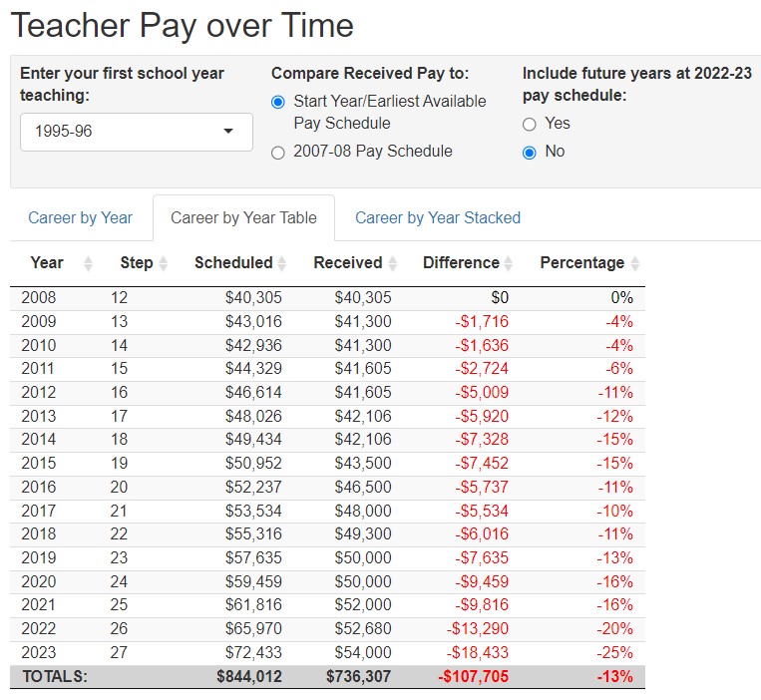The image size is (761, 700).
Task: Sort table by the Percentage column header
Action: (x=581, y=263)
